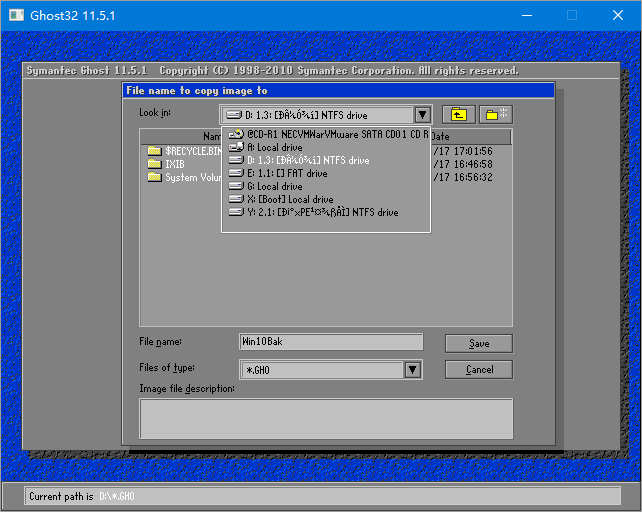Viewport: 642px width, 512px height.
Task: Click the disk icon beside G: Local drive
Action: click(236, 186)
